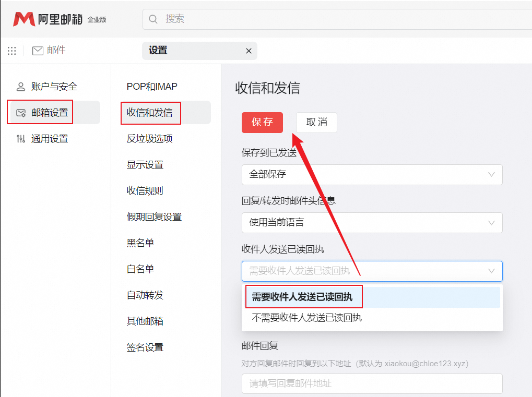
Task: Click the 邮箱设置 mailbox gear icon
Action: [21, 113]
